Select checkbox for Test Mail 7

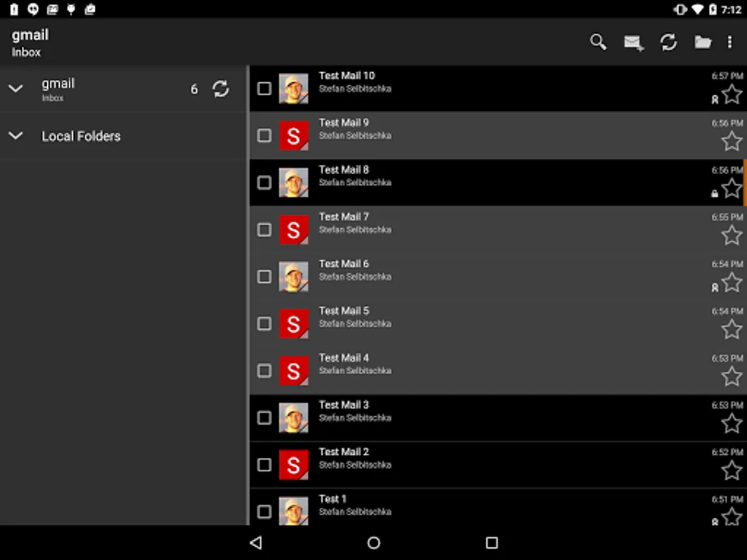(265, 230)
